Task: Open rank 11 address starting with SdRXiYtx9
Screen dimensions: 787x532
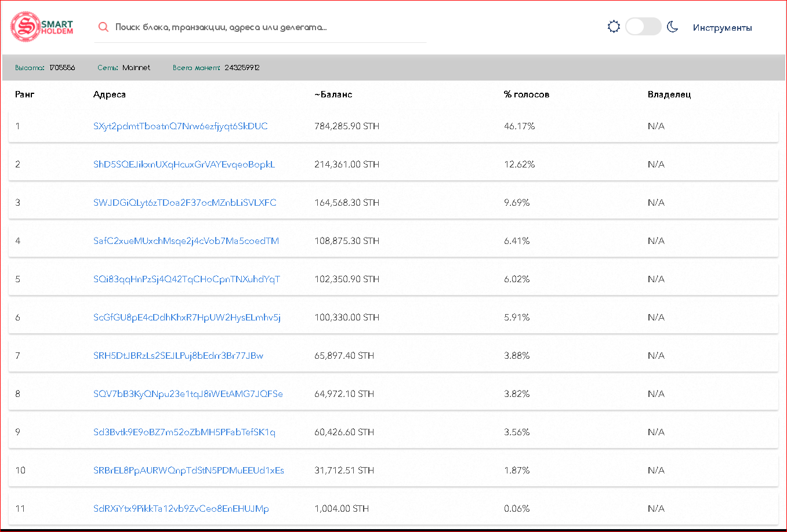Action: click(181, 509)
